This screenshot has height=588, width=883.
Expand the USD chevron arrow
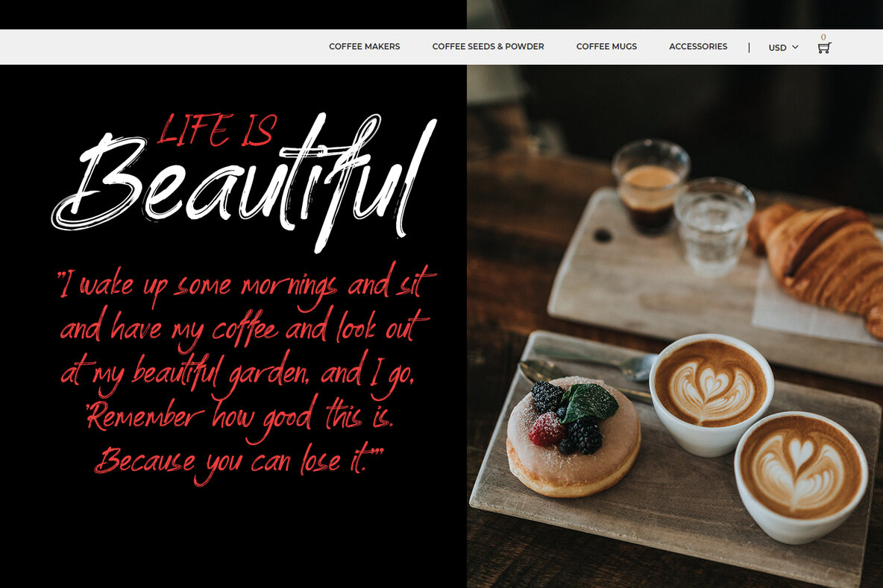pyautogui.click(x=795, y=47)
